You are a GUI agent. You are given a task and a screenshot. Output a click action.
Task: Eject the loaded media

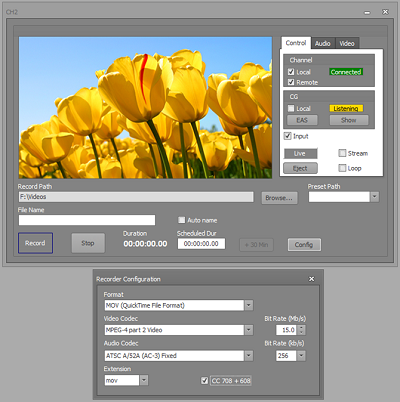[x=300, y=168]
